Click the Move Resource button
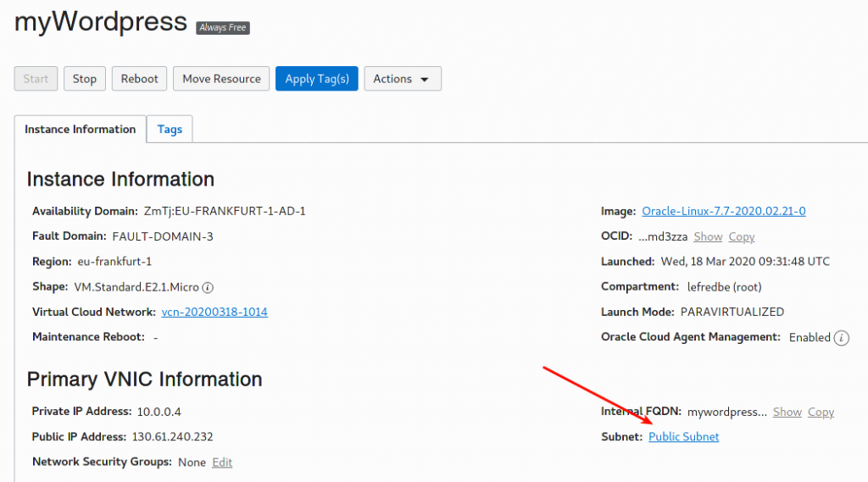Viewport: 868px width, 482px height. [221, 79]
